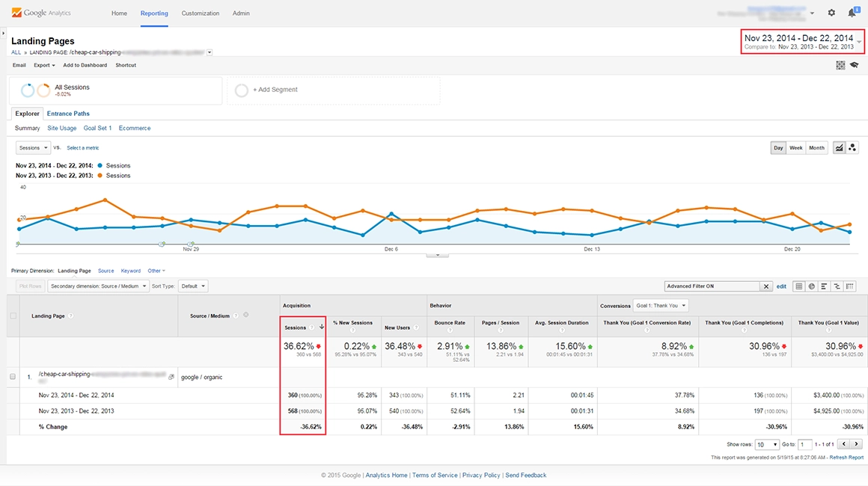The height and width of the screenshot is (486, 868).
Task: Check the row 1 cheap-car-shipping checkbox
Action: coord(13,377)
